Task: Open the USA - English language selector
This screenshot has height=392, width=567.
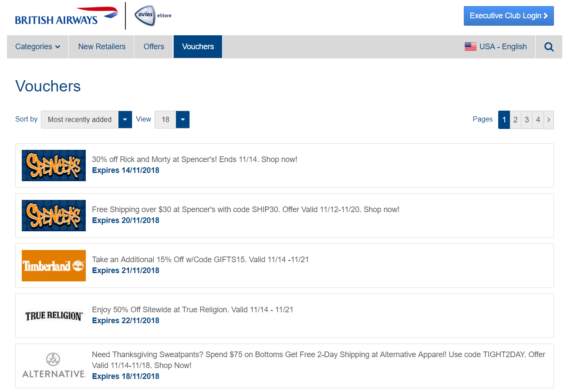Action: (x=496, y=47)
